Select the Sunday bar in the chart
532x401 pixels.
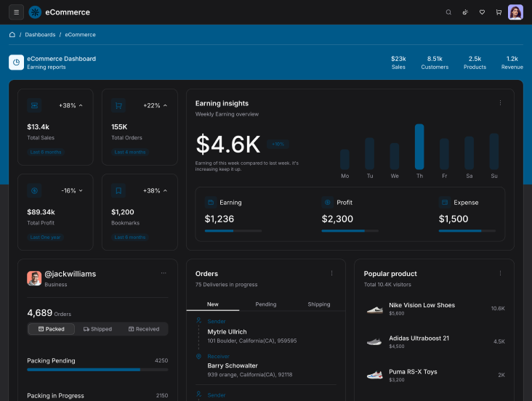tap(494, 151)
